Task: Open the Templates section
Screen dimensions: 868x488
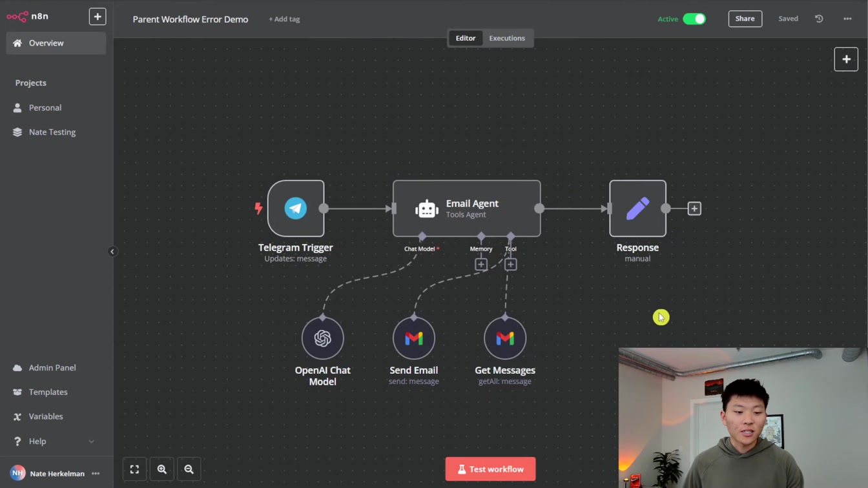Action: coord(56,392)
